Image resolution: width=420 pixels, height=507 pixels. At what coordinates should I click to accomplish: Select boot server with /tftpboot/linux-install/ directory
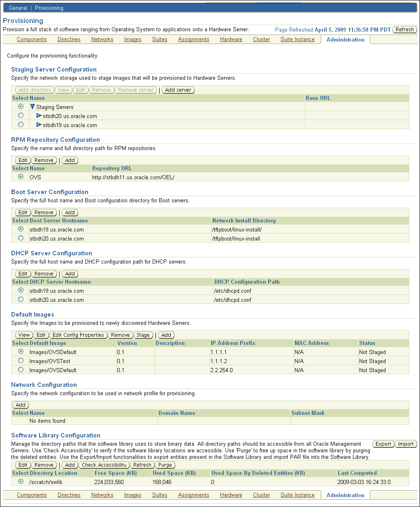(x=21, y=229)
